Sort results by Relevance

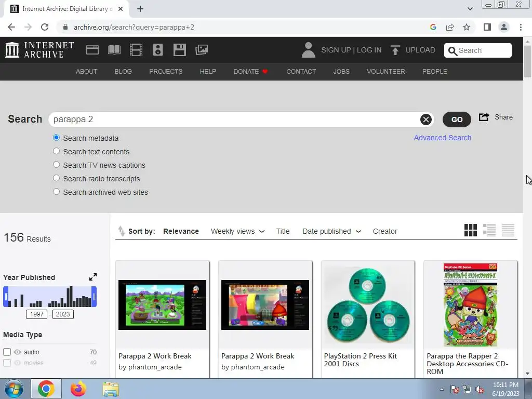[181, 231]
